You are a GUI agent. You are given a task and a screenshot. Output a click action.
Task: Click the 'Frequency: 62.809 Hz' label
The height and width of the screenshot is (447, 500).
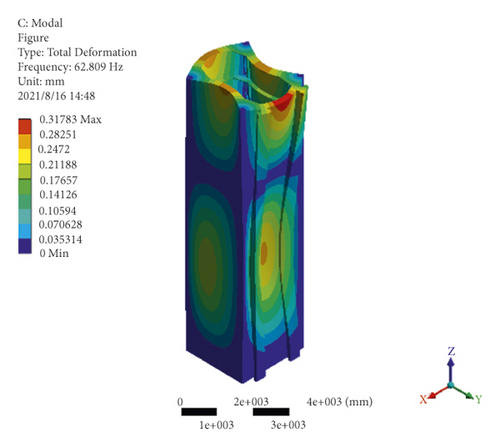pyautogui.click(x=71, y=67)
